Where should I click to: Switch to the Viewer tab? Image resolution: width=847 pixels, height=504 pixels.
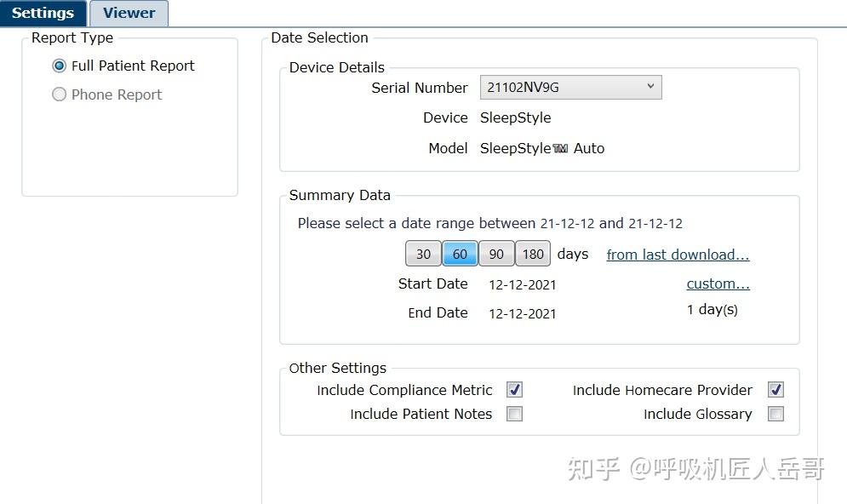coord(129,13)
